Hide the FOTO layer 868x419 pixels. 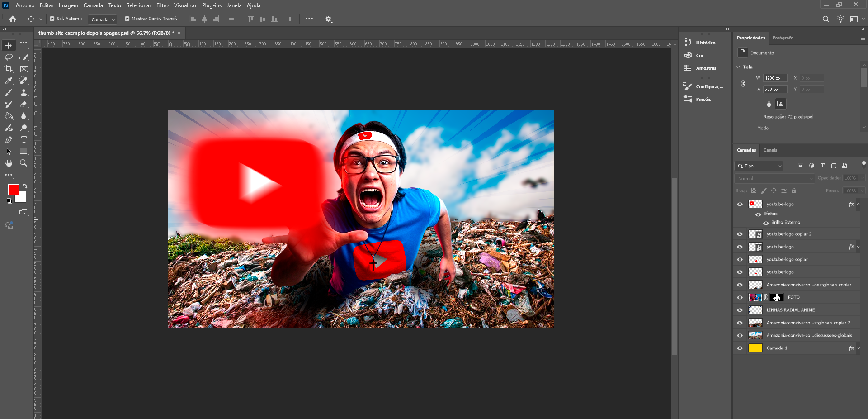(x=740, y=297)
